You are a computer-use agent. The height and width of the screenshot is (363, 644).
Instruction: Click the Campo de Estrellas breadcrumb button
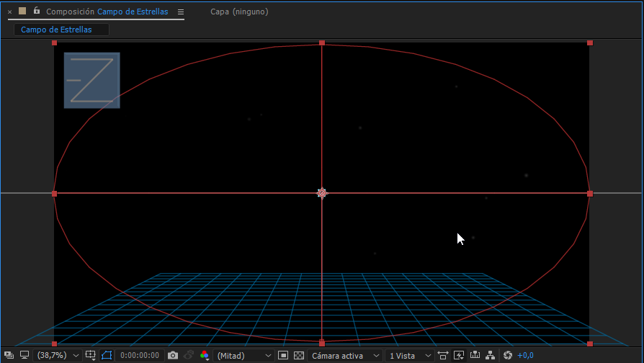tap(62, 30)
